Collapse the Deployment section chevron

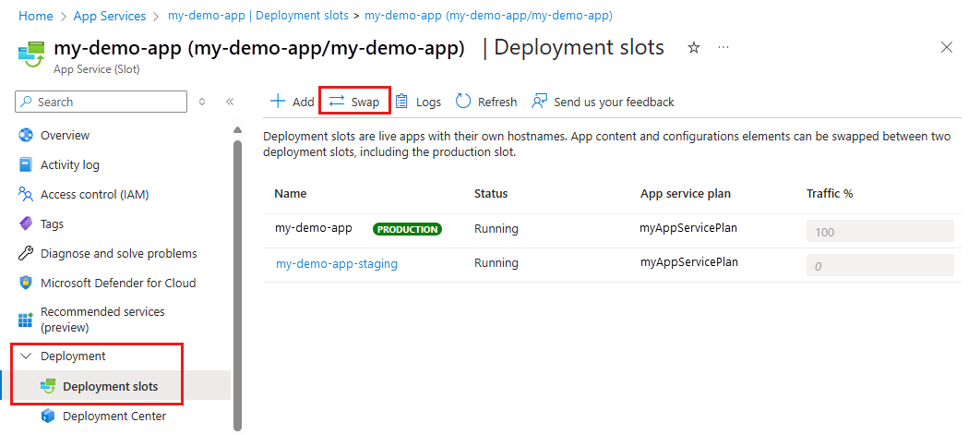pos(26,356)
